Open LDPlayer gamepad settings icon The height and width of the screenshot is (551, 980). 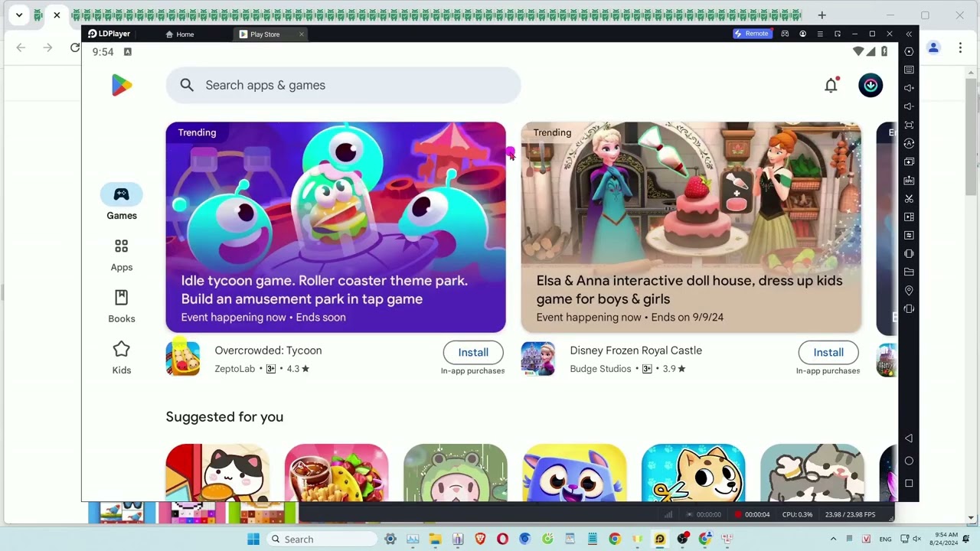pyautogui.click(x=785, y=34)
